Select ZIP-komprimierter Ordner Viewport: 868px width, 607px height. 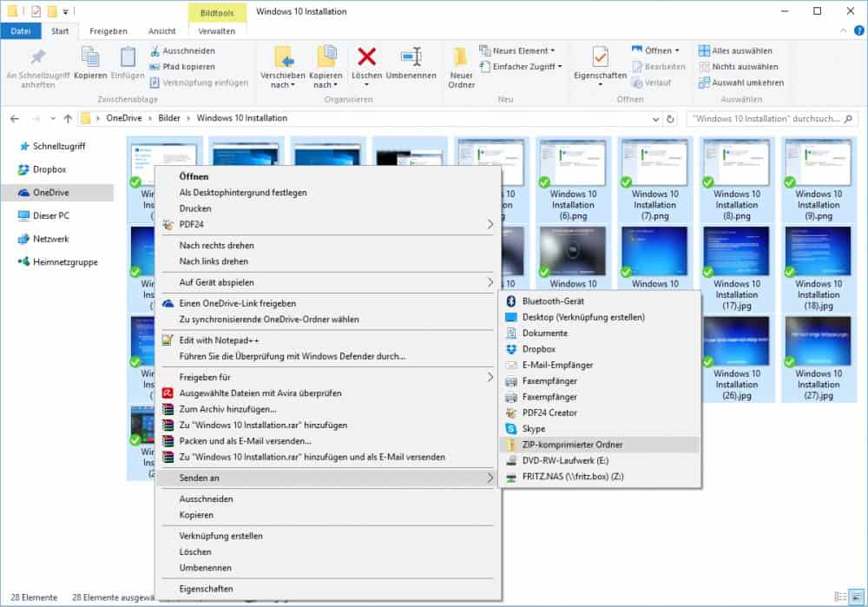(x=600, y=445)
